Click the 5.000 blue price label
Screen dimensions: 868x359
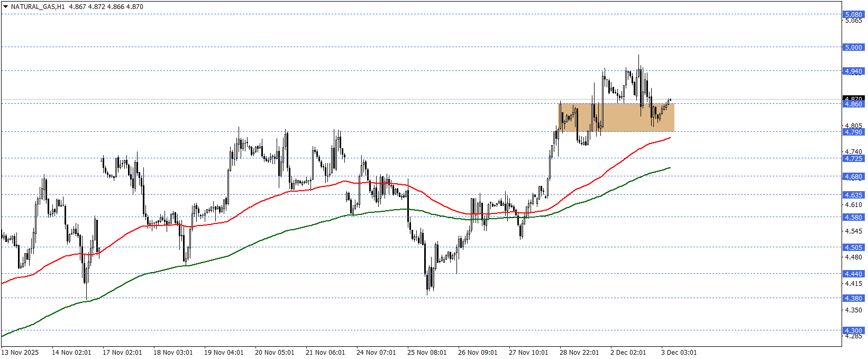[x=853, y=48]
